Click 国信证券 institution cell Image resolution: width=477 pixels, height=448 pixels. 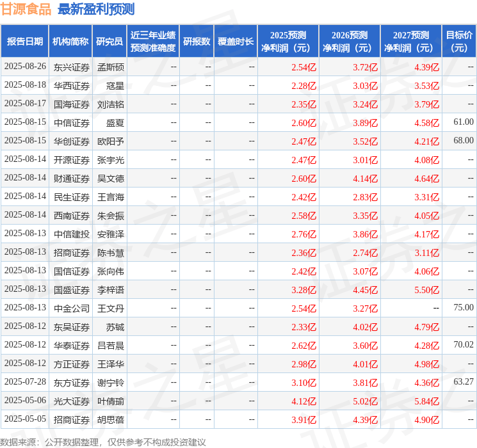pos(72,271)
